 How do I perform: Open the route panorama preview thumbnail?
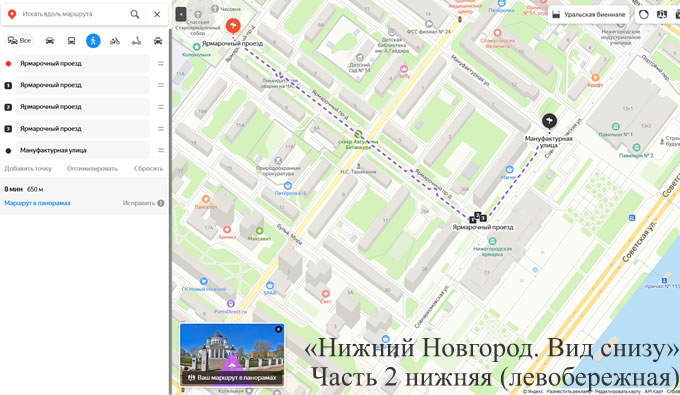(x=232, y=354)
